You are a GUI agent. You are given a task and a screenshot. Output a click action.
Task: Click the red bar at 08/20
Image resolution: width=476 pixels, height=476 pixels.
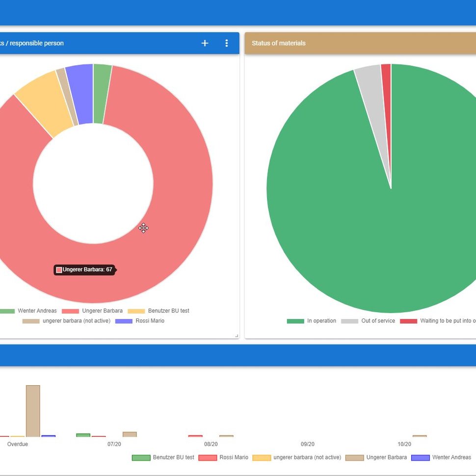pyautogui.click(x=195, y=436)
